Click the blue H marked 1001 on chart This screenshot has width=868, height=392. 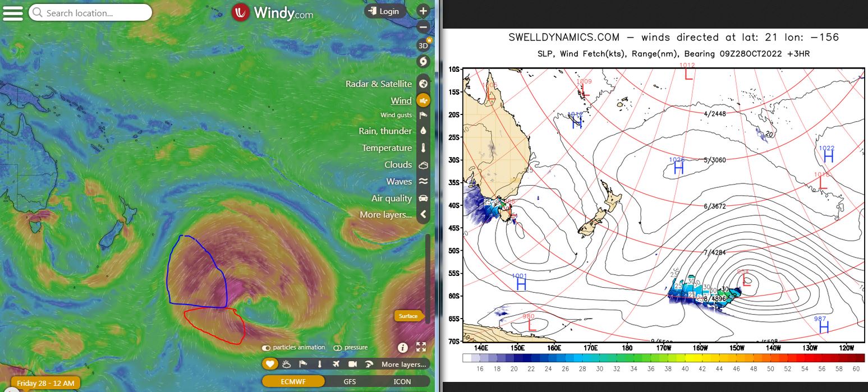[521, 284]
